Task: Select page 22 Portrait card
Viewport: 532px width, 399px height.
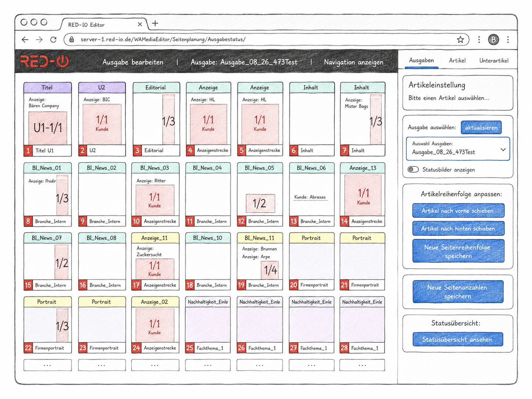Action: click(x=47, y=325)
